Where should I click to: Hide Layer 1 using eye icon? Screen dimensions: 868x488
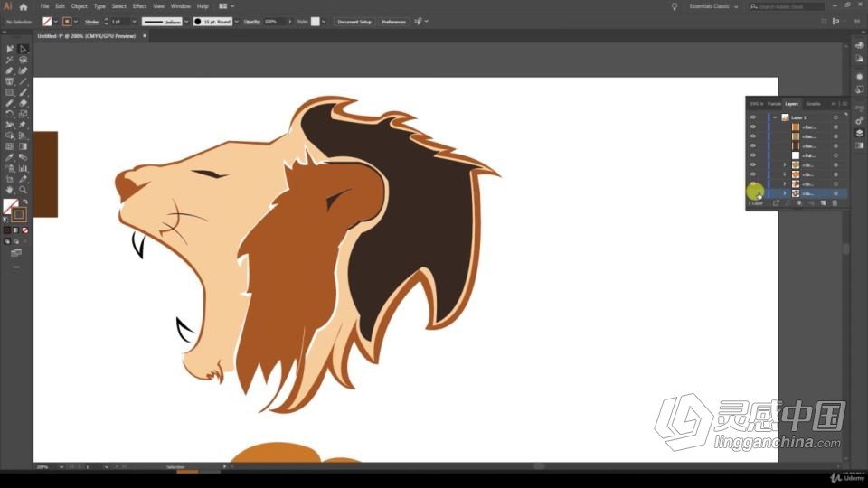coord(753,117)
